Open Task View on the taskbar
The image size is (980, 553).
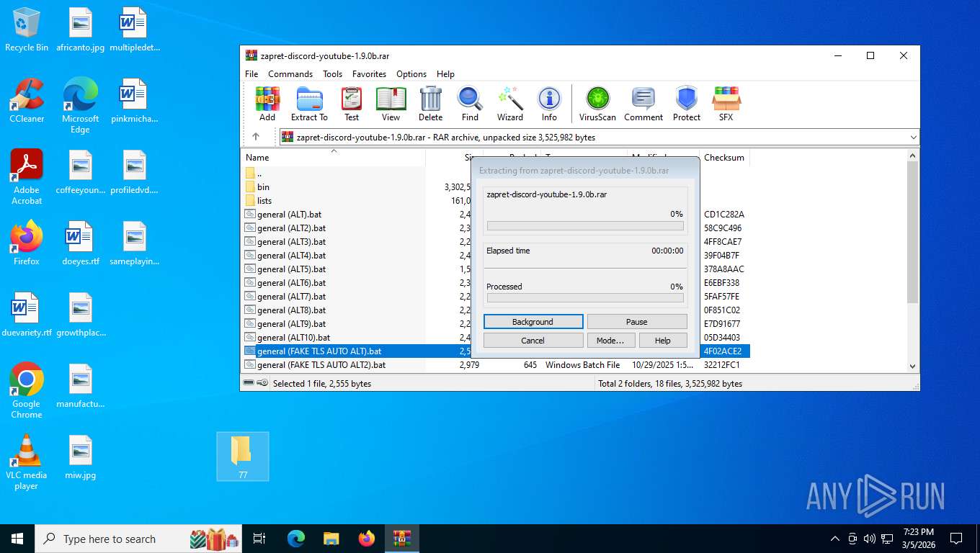pyautogui.click(x=260, y=539)
